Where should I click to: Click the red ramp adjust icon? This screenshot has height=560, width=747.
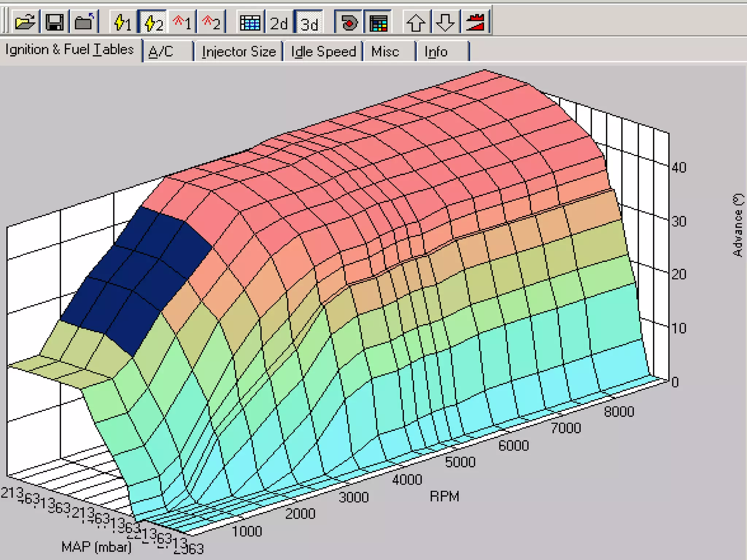point(475,23)
